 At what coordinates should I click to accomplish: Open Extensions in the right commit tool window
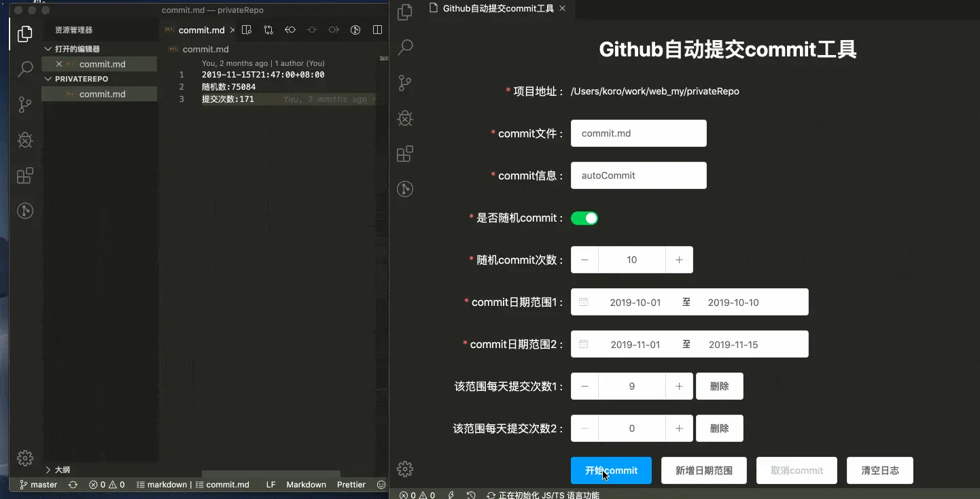click(x=405, y=154)
